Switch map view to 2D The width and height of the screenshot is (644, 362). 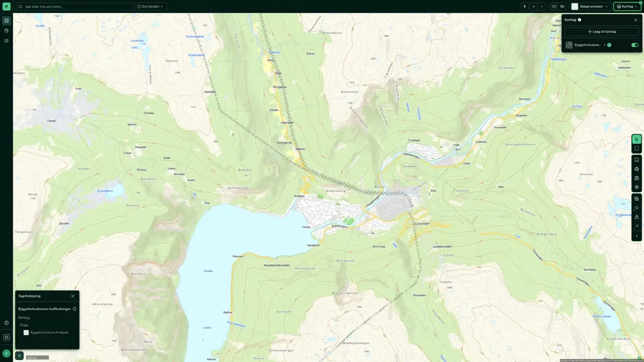pos(554,6)
